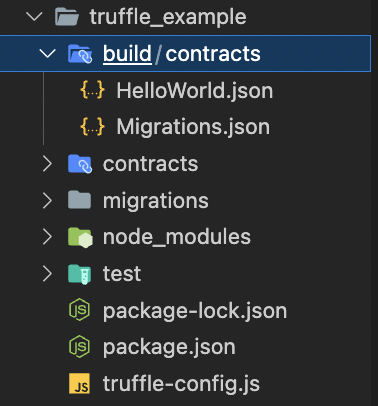Select the underlined build path segment
The width and height of the screenshot is (378, 406).
[127, 54]
